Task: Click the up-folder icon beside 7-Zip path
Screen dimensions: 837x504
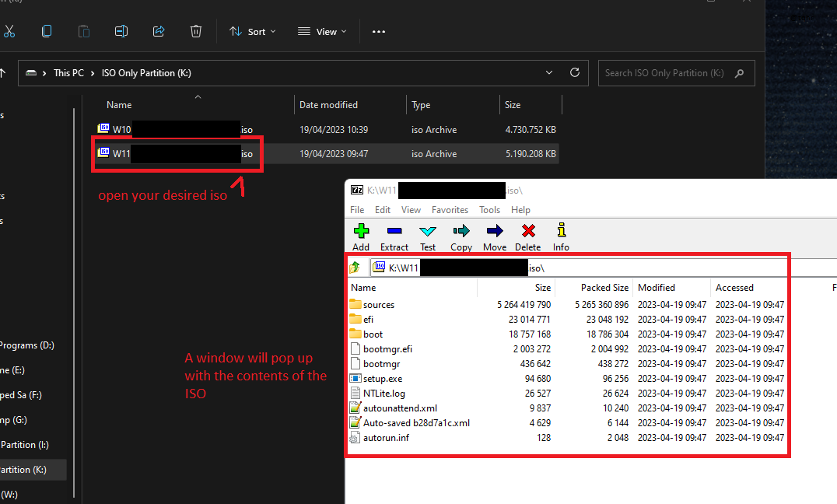Action: [355, 268]
